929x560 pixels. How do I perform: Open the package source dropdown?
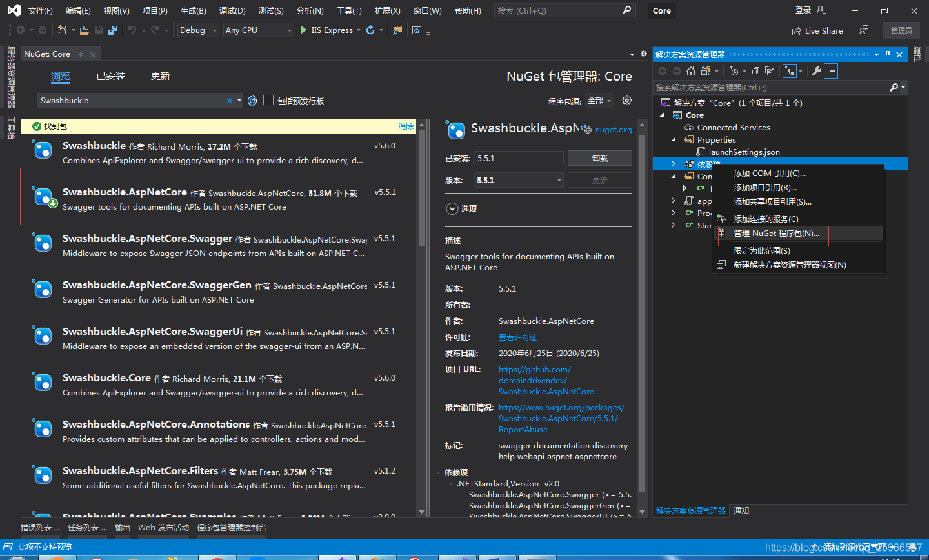tap(601, 101)
